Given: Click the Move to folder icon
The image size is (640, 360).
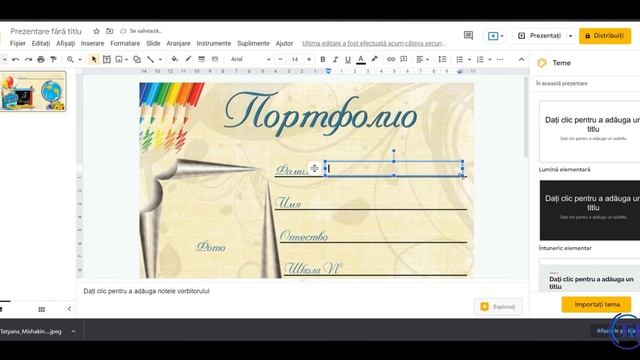Looking at the screenshot, I should click(110, 31).
